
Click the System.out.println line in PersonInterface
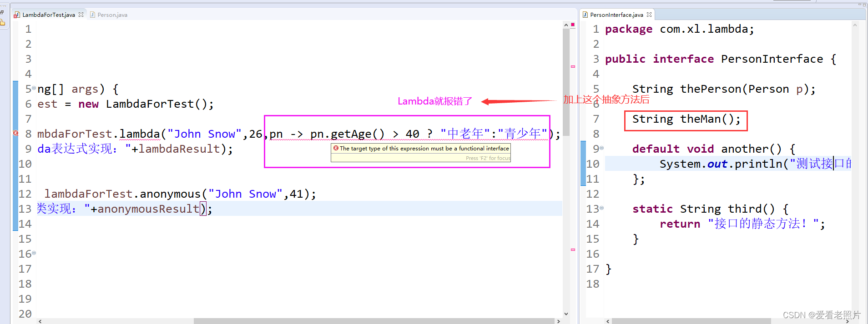755,164
